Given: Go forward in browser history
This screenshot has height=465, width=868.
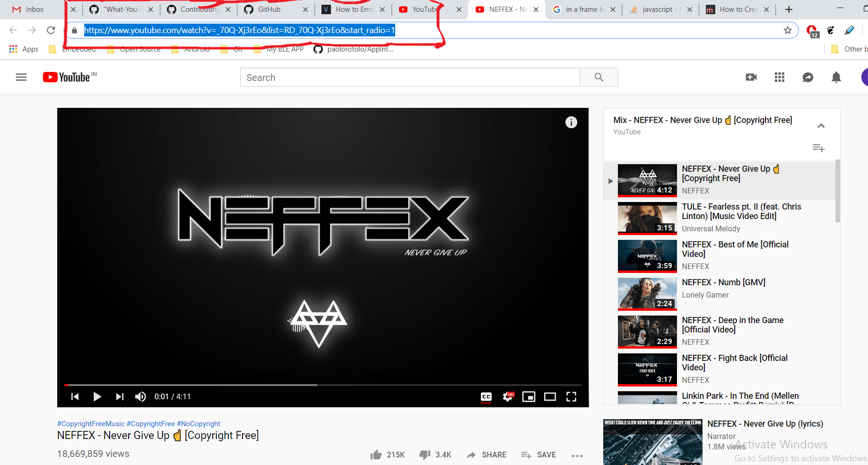Looking at the screenshot, I should [x=32, y=30].
